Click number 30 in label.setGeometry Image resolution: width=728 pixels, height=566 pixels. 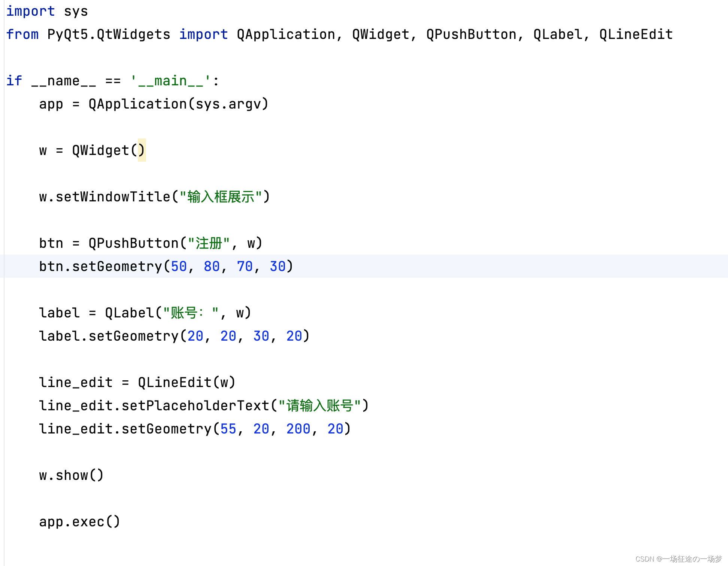[261, 336]
